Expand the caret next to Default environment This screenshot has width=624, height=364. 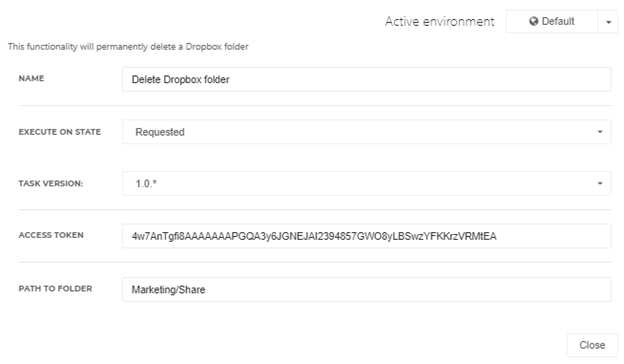click(608, 22)
